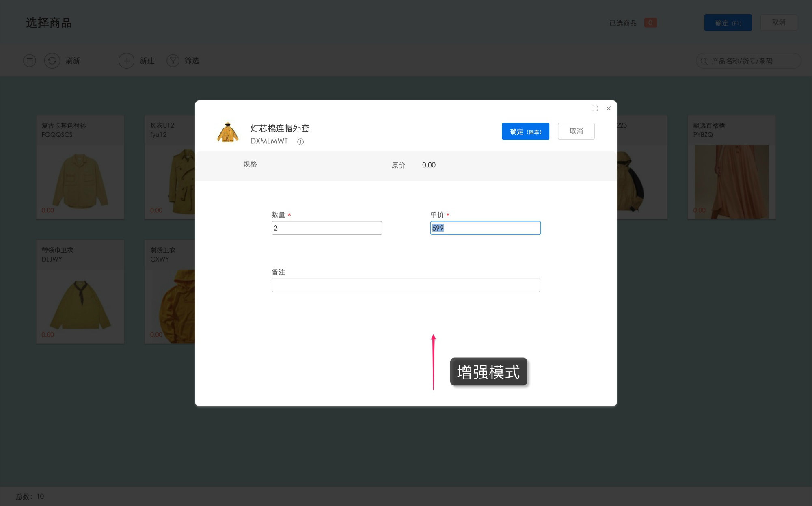Viewport: 812px width, 506px height.
Task: Select the 飘逸百褶裙 product card
Action: click(x=732, y=167)
